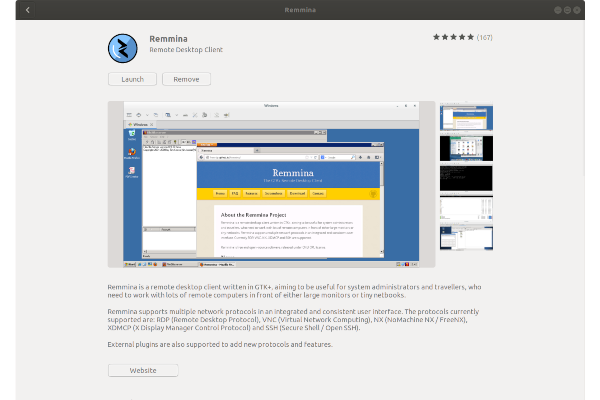Image resolution: width=600 pixels, height=400 pixels.
Task: Launch the Remmina application
Action: pos(132,79)
